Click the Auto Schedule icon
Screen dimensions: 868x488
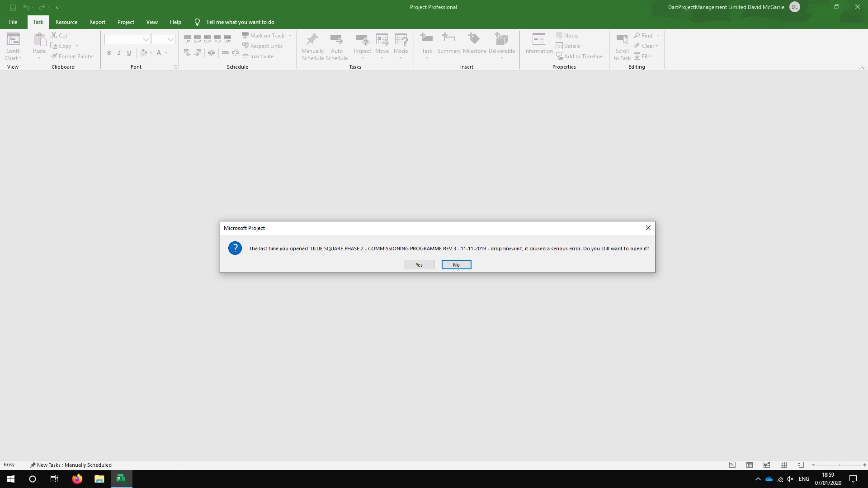coord(336,40)
